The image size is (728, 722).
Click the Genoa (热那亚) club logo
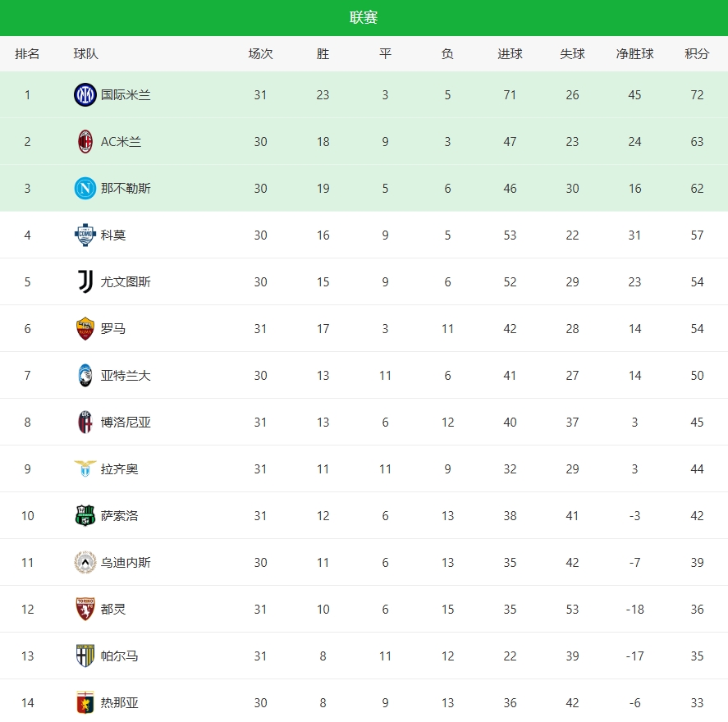(x=85, y=703)
